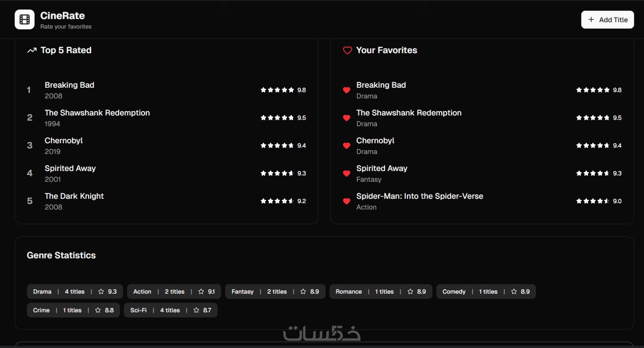
Task: Click the star icon in Drama chip
Action: tap(101, 292)
